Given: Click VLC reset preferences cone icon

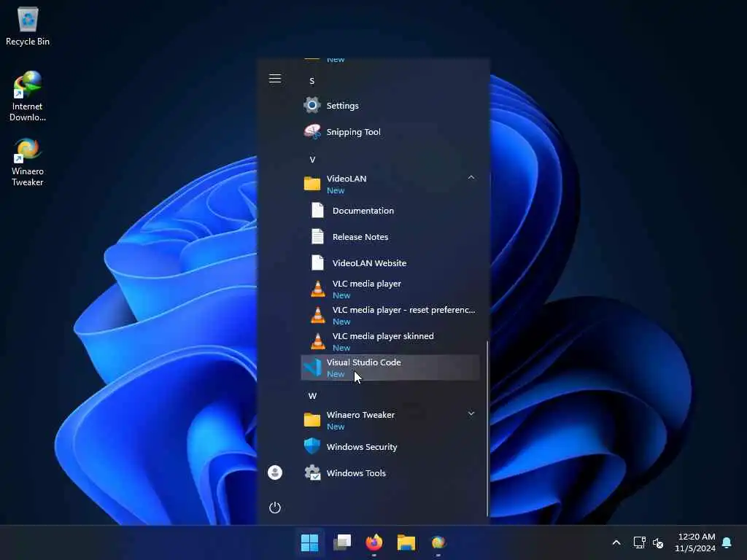Looking at the screenshot, I should click(x=318, y=315).
